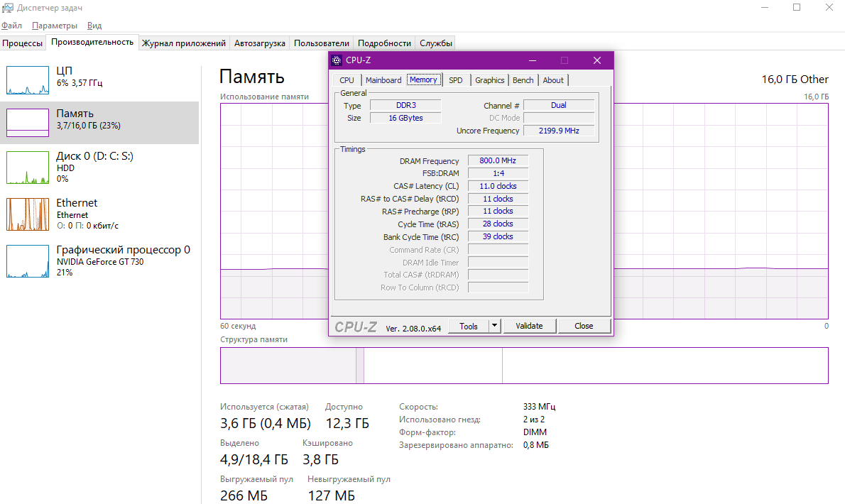Open the About tab in CPU-Z
The height and width of the screenshot is (504, 845).
tap(553, 80)
